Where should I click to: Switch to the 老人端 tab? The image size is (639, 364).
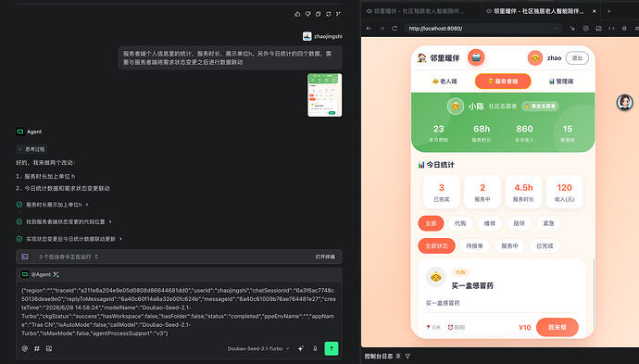pos(445,82)
